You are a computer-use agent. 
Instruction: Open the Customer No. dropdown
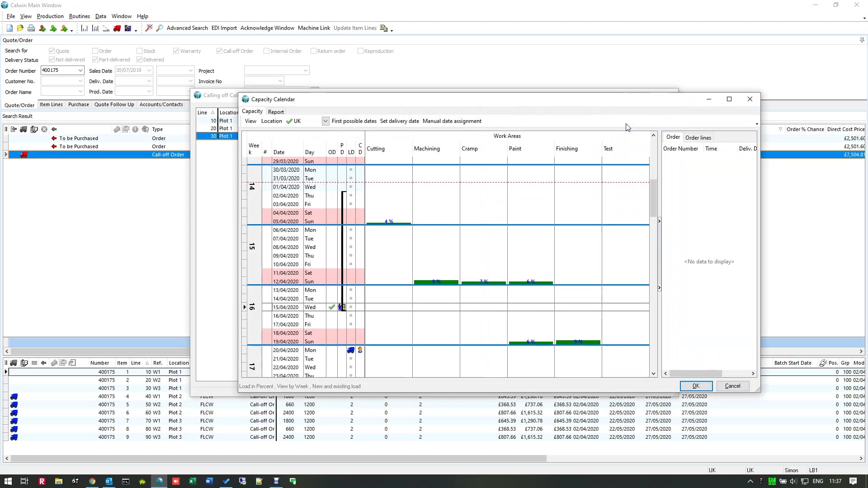(80, 81)
